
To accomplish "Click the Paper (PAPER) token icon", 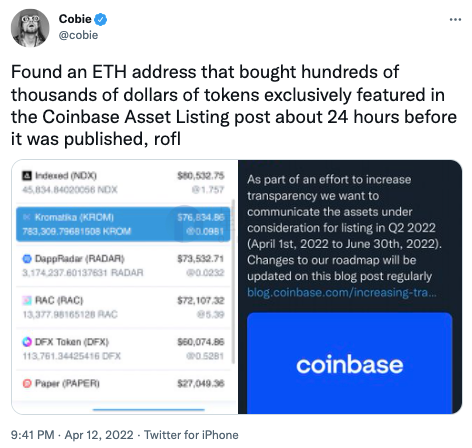I will click(x=27, y=384).
